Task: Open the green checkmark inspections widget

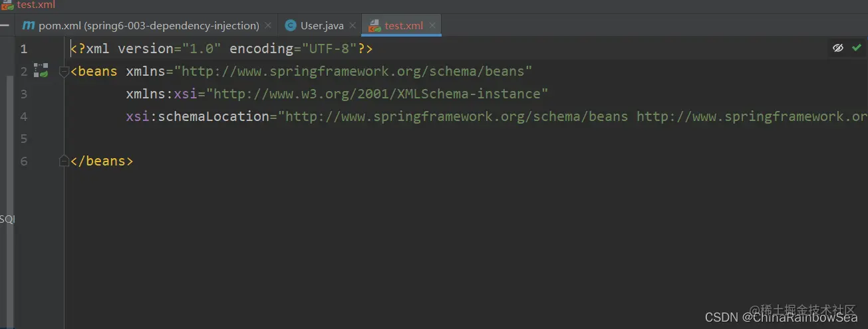Action: pos(857,48)
